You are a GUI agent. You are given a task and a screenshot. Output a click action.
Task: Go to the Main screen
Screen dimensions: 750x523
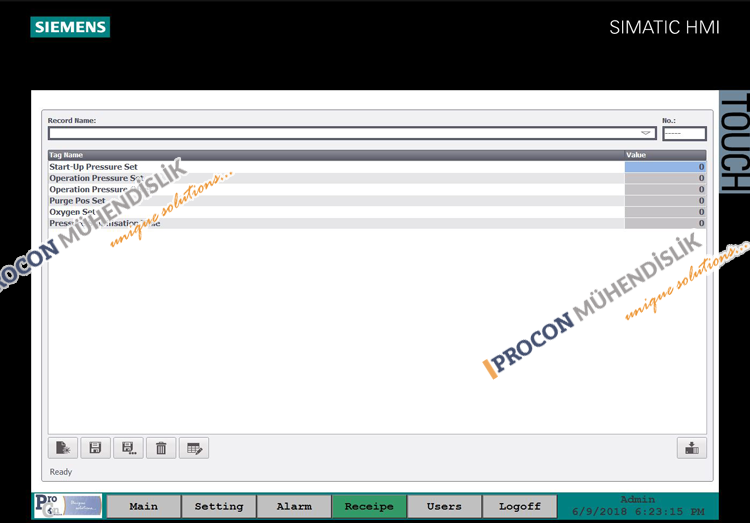pos(143,506)
